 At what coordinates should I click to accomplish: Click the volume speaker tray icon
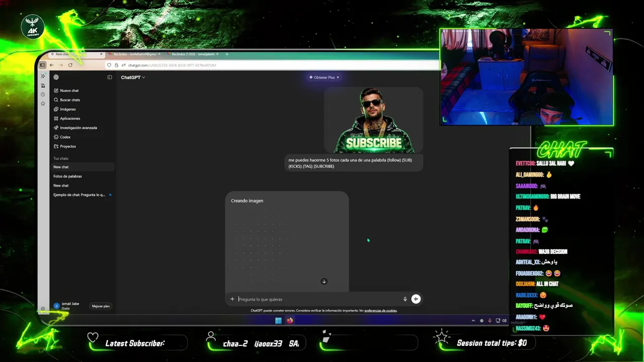pos(504,321)
